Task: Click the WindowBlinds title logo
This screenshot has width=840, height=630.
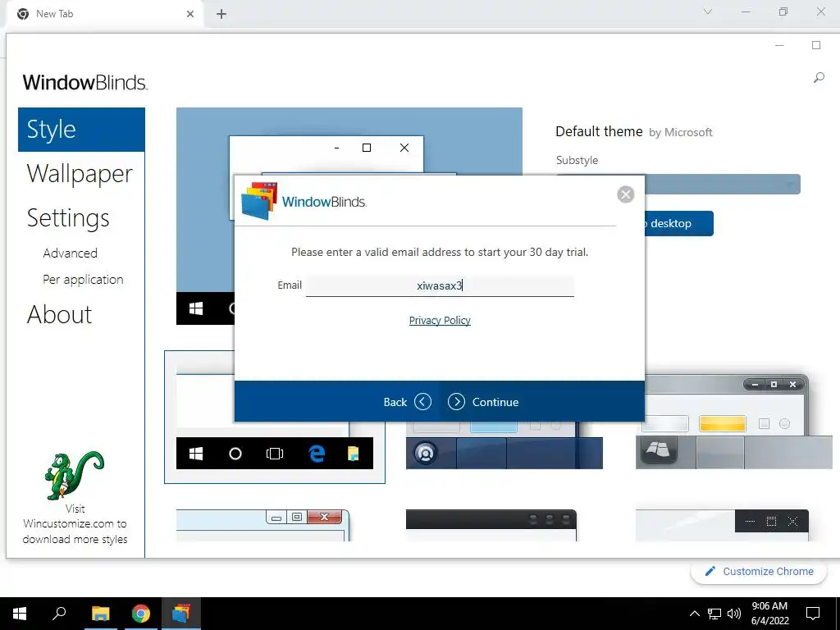Action: tap(85, 83)
